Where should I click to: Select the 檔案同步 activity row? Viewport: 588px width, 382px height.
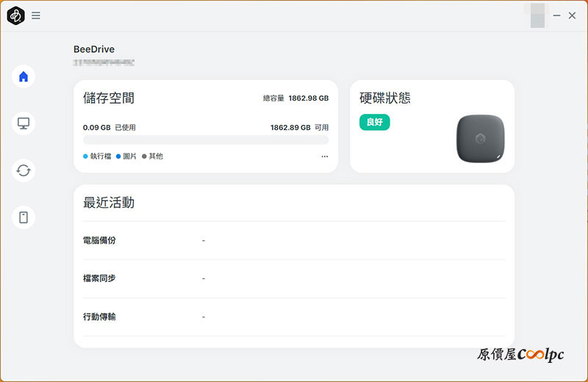pyautogui.click(x=295, y=279)
